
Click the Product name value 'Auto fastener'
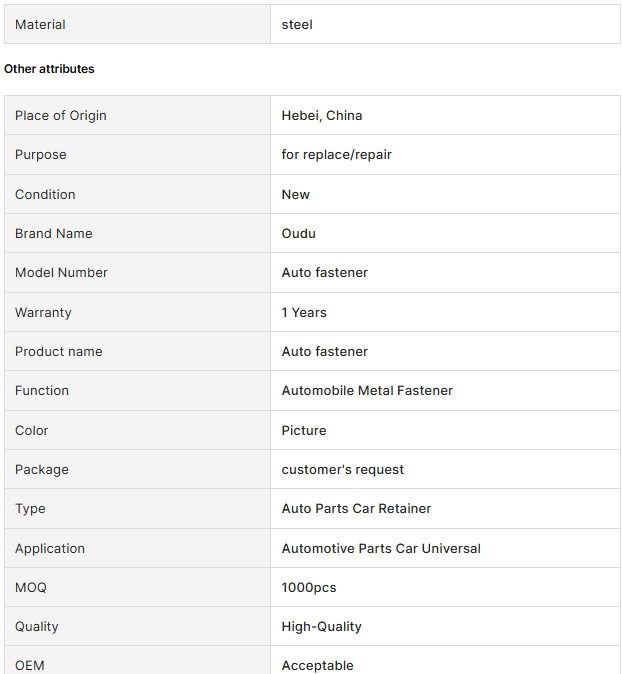click(x=325, y=351)
